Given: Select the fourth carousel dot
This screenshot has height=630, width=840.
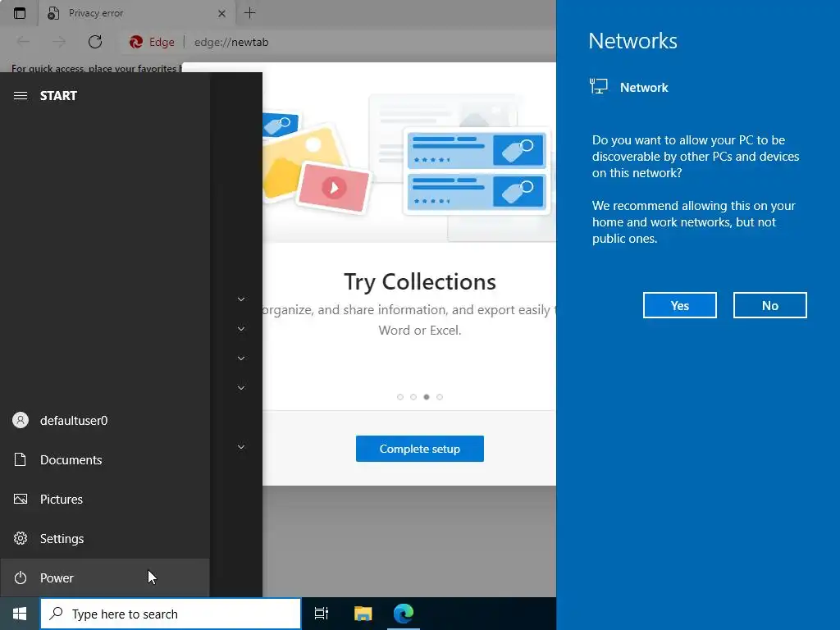Looking at the screenshot, I should tap(440, 397).
